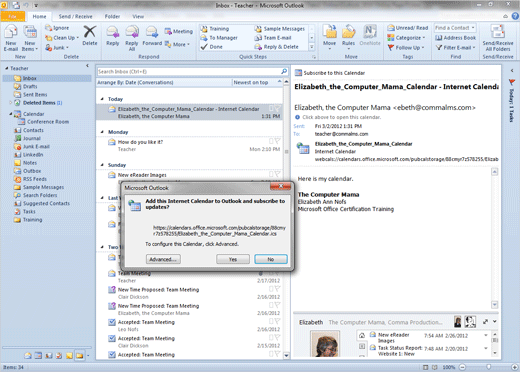Image resolution: width=520 pixels, height=372 pixels.
Task: Open the How do you like it? message
Action: coord(189,145)
